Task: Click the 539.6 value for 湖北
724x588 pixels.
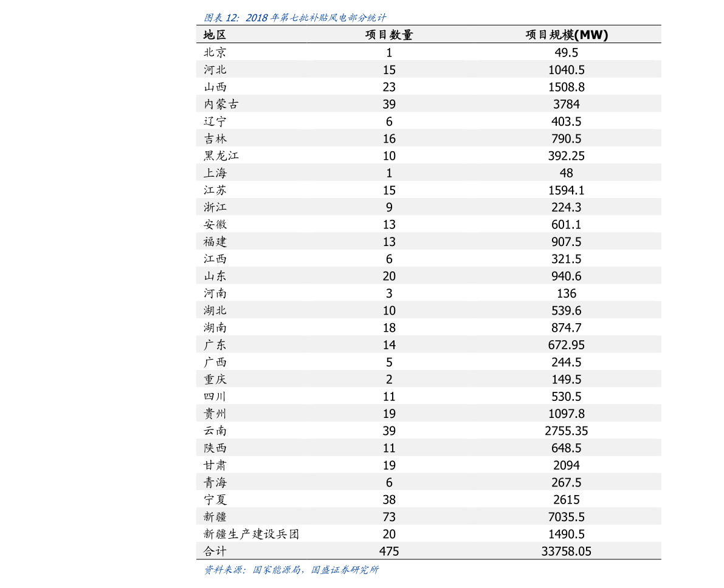Action: 567,311
